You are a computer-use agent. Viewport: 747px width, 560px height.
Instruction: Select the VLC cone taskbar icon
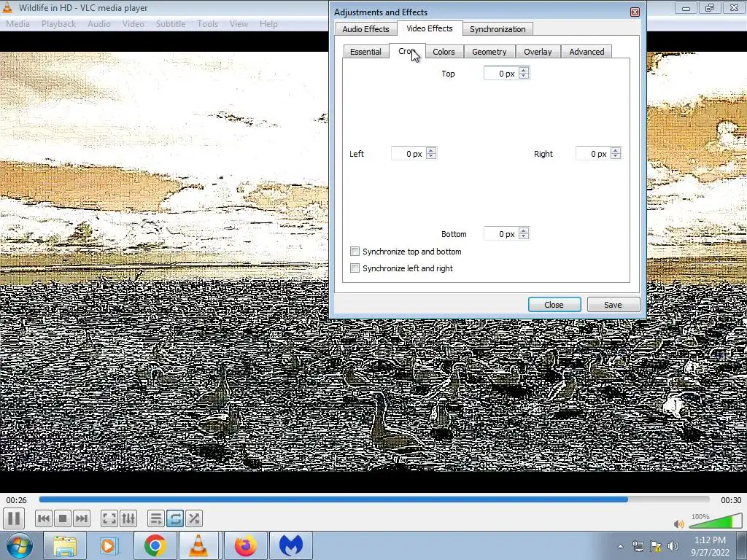[x=198, y=545]
